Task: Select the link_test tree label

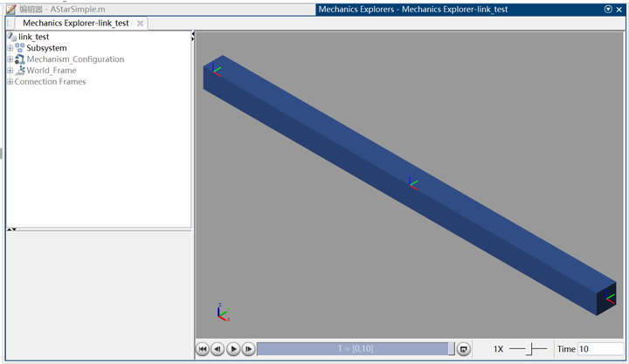Action: (34, 37)
